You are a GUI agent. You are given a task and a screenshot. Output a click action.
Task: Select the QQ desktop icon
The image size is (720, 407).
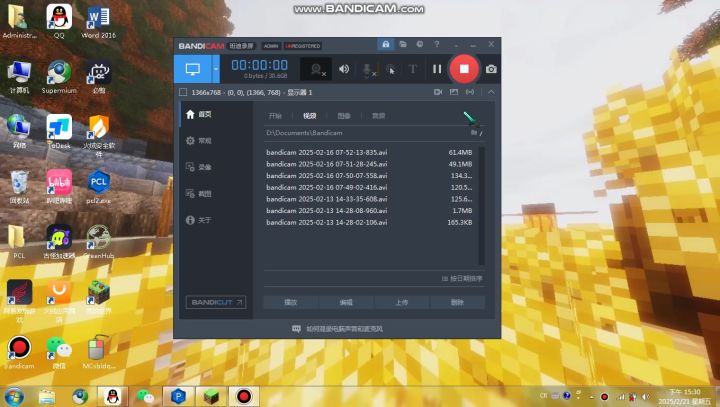(x=59, y=22)
